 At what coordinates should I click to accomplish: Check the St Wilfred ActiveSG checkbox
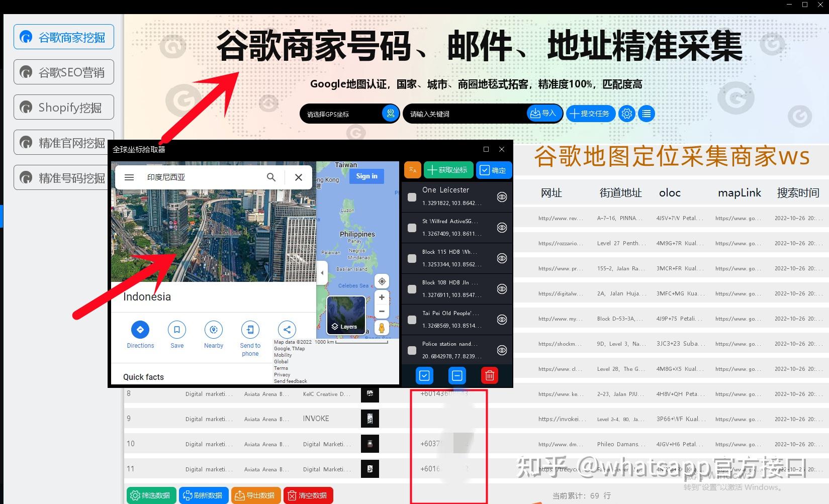click(x=412, y=228)
